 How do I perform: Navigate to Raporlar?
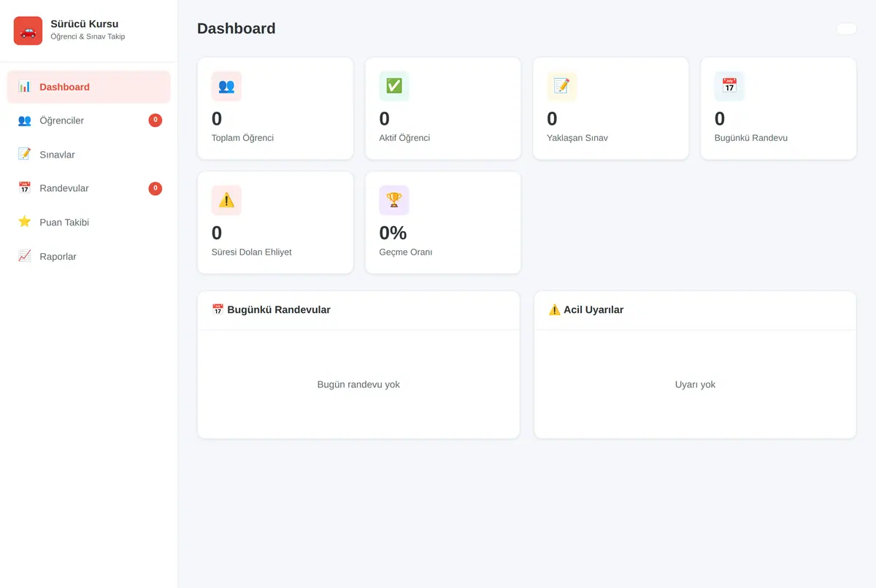88,257
